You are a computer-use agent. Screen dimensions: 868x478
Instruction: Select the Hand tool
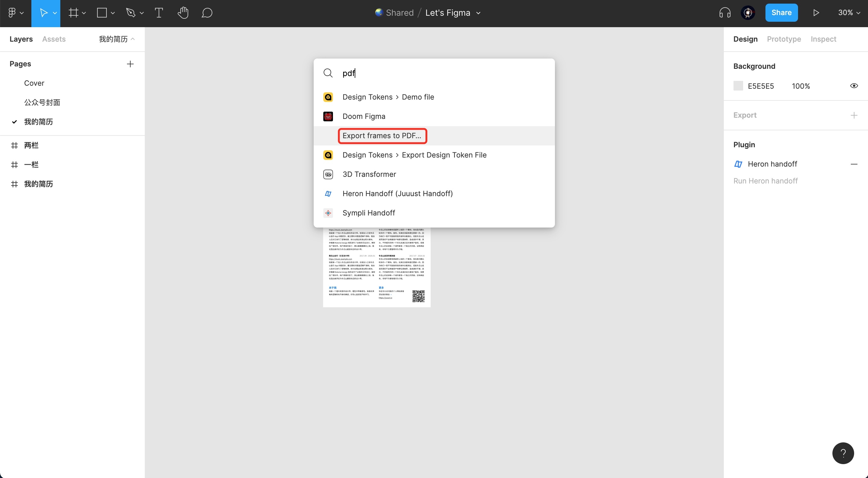pyautogui.click(x=183, y=13)
